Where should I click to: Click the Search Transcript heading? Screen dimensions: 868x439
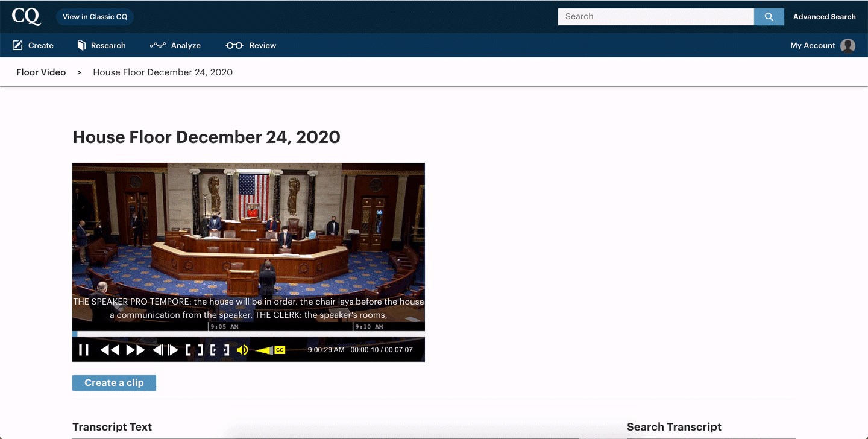[674, 427]
